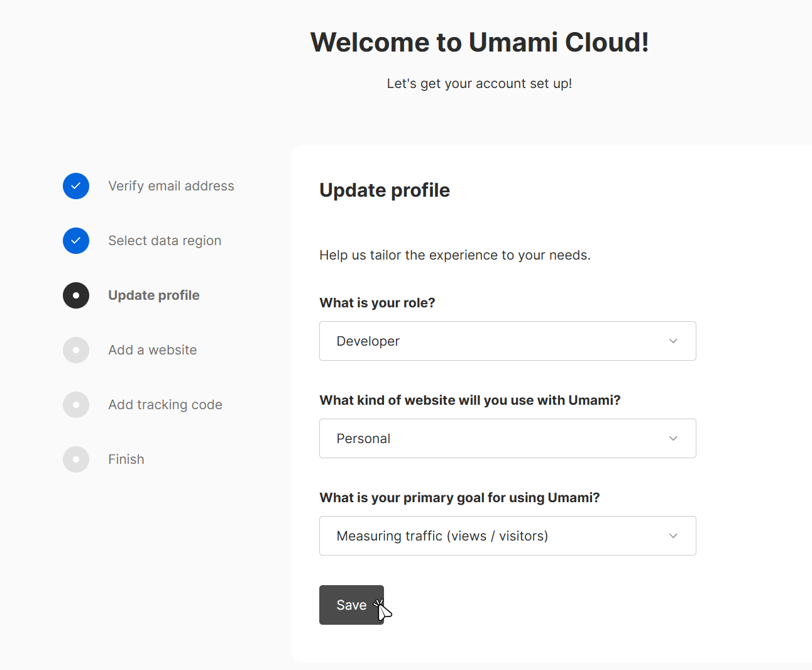Viewport: 812px width, 670px height.
Task: Select the Finish step label
Action: point(126,459)
